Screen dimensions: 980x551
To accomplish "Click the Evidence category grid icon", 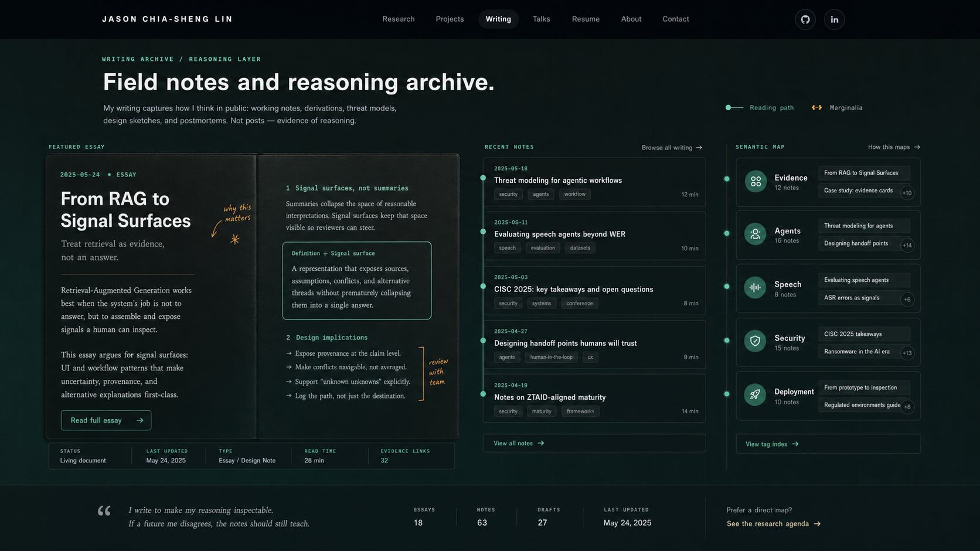I will click(756, 182).
